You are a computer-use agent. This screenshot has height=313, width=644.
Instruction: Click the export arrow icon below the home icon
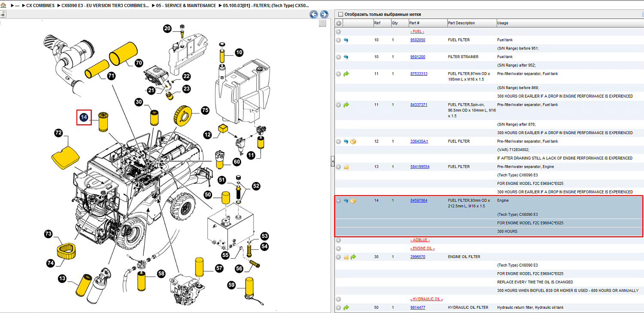point(3,14)
